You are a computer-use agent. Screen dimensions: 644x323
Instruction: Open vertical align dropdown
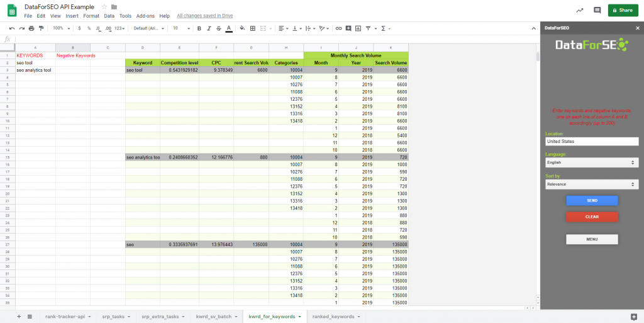297,28
